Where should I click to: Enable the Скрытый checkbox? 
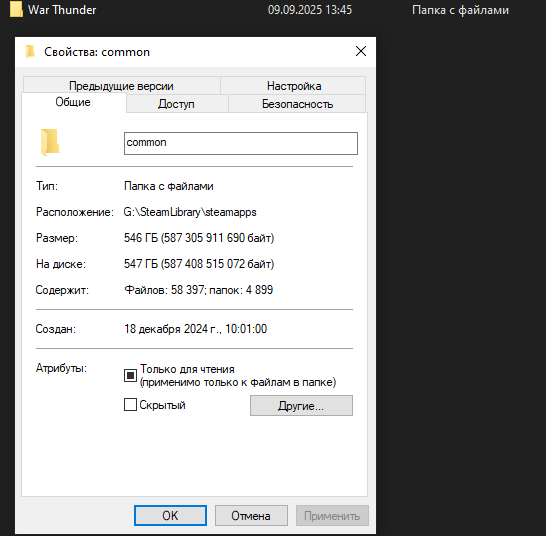click(130, 405)
